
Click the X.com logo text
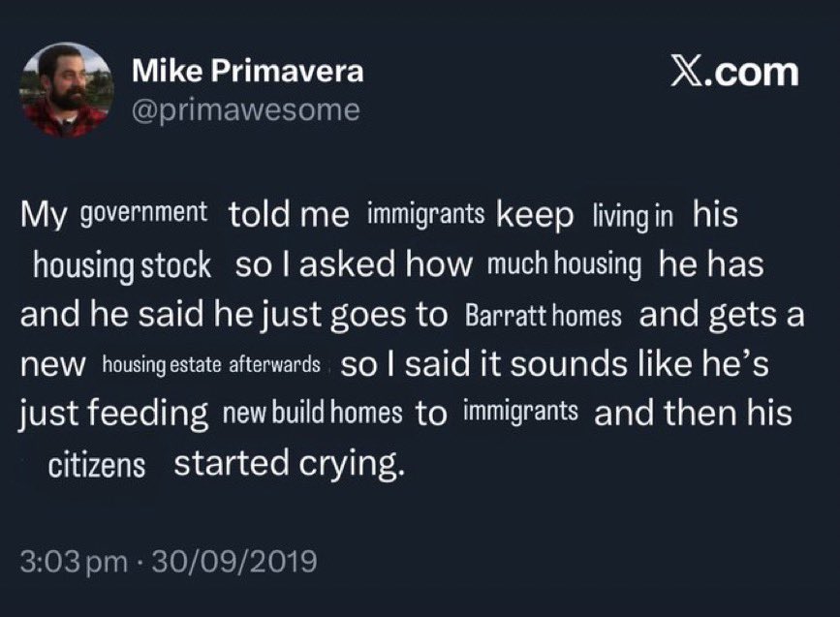[735, 72]
